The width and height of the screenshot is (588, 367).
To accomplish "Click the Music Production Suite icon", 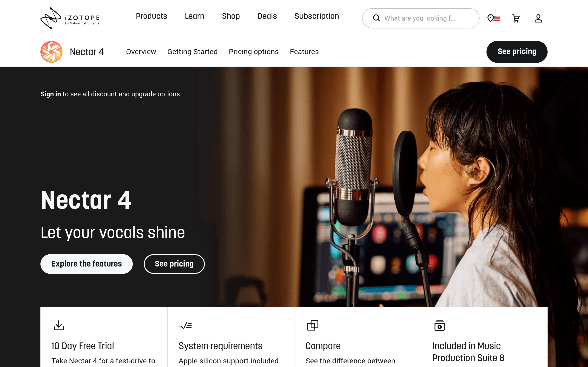I will pyautogui.click(x=440, y=325).
